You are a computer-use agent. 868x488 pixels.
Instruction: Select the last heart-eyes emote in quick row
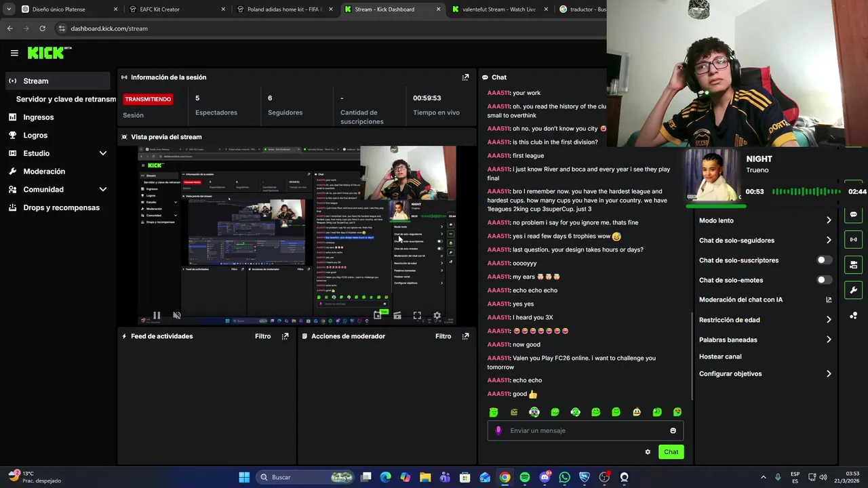677,412
